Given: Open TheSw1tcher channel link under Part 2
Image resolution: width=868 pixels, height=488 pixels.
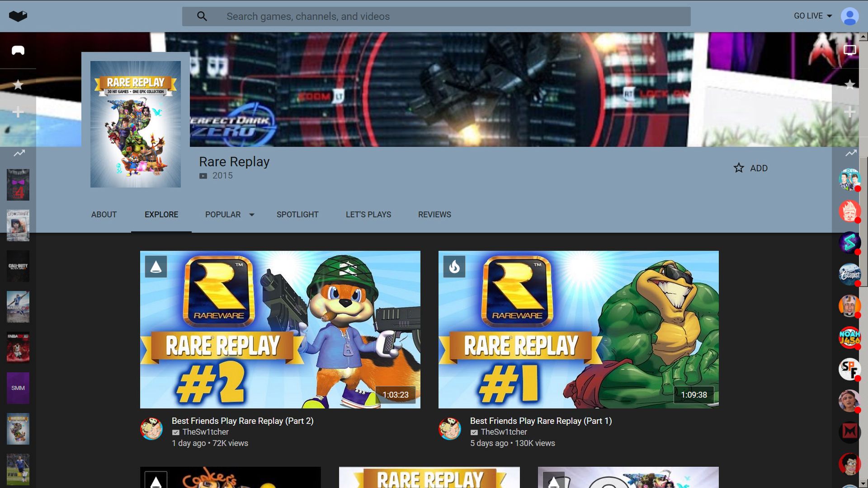Looking at the screenshot, I should click(205, 432).
